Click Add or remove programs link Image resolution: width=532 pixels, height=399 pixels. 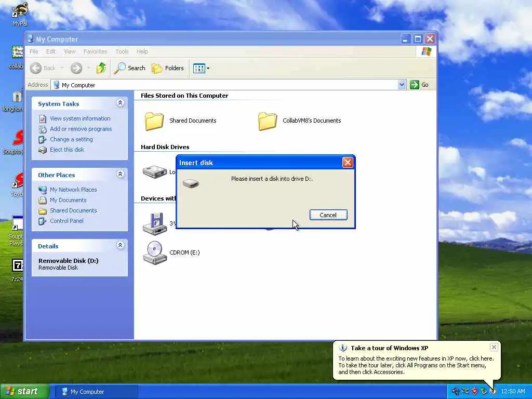tap(81, 129)
